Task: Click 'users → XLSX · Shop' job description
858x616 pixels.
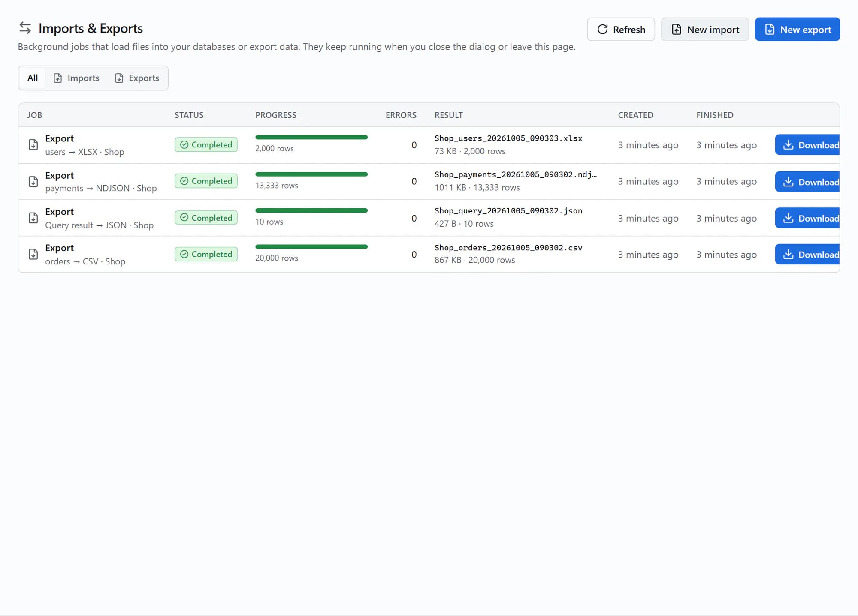Action: (x=85, y=152)
